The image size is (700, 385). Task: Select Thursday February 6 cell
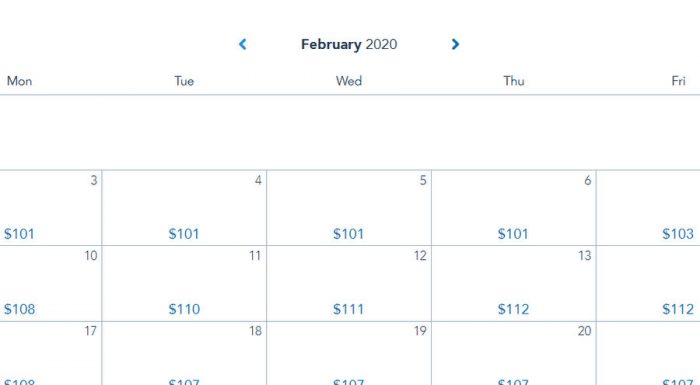coord(514,208)
